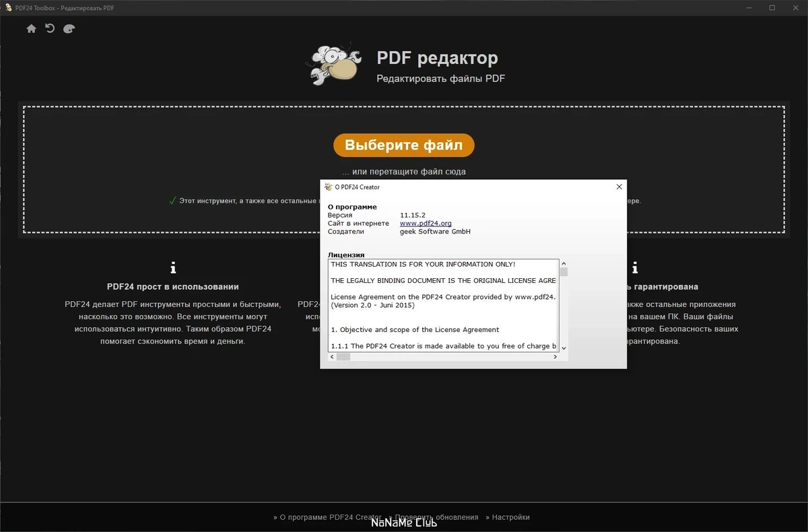Open "О программе PDF24 Creator" footer link
This screenshot has width=808, height=532.
[327, 517]
